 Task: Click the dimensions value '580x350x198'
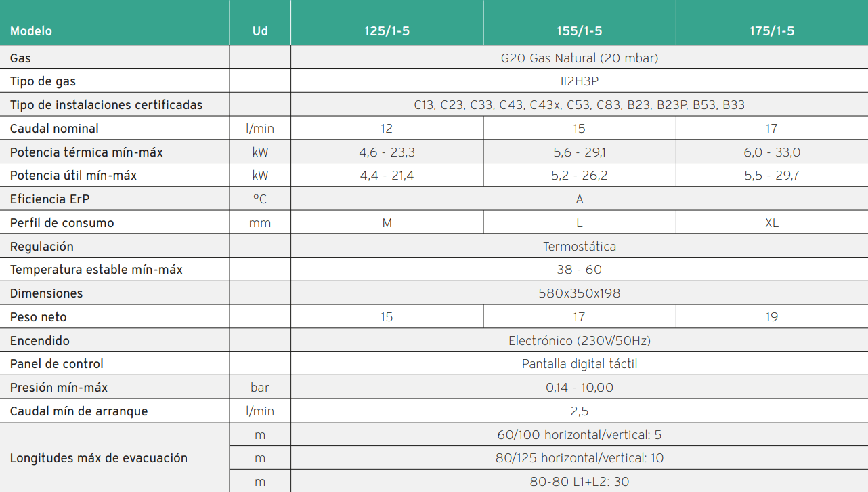click(x=580, y=293)
